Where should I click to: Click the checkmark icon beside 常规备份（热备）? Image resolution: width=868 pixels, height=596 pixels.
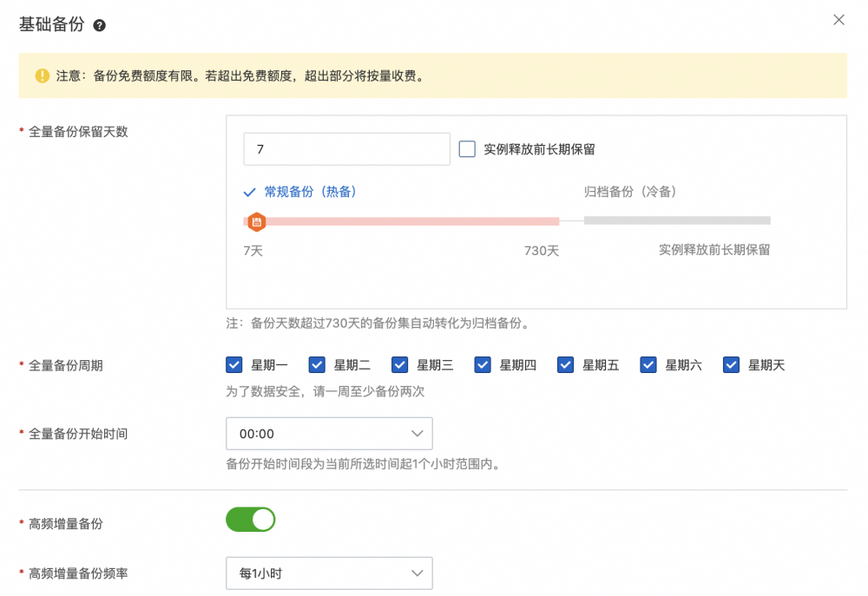pos(250,193)
